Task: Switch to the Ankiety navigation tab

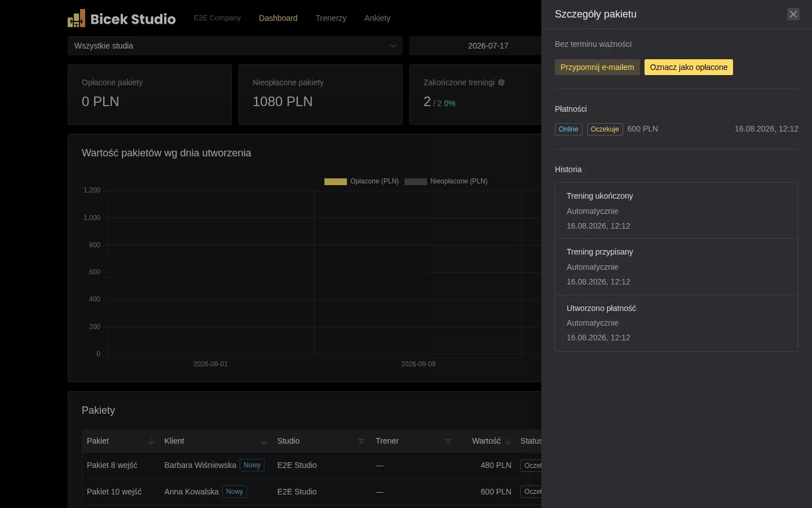Action: 377,18
